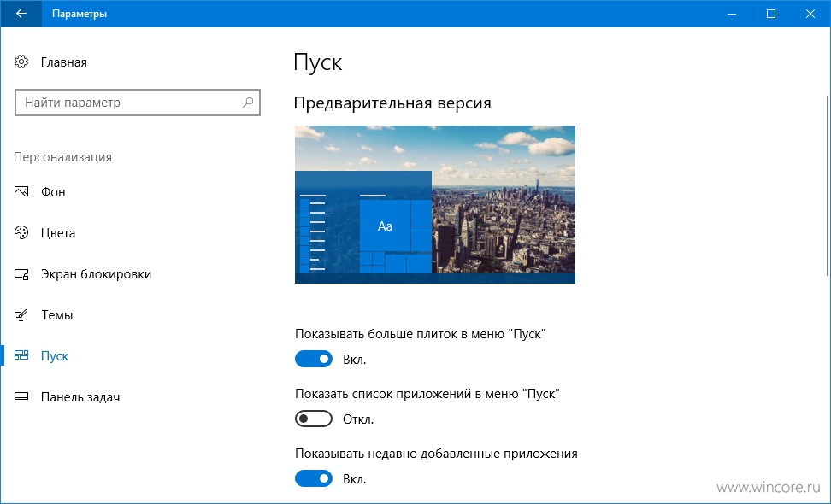Screen dimensions: 831x504
Task: Go to Цвета settings
Action: 58,233
